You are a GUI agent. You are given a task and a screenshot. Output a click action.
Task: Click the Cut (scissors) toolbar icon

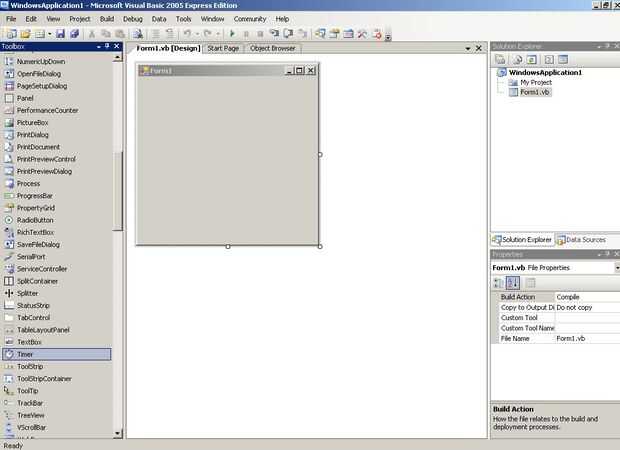pyautogui.click(x=91, y=34)
